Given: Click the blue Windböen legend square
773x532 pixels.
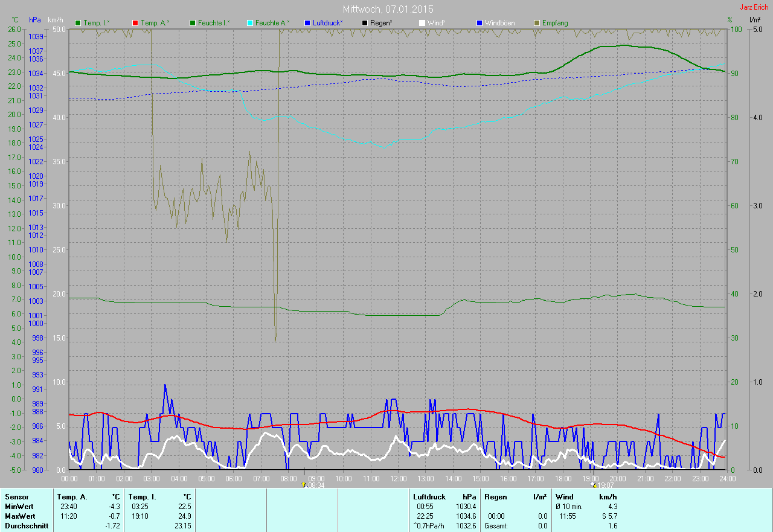Looking at the screenshot, I should (x=480, y=23).
